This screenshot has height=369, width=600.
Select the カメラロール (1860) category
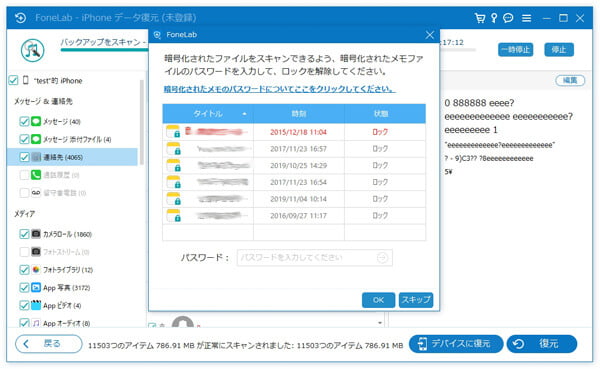67,234
